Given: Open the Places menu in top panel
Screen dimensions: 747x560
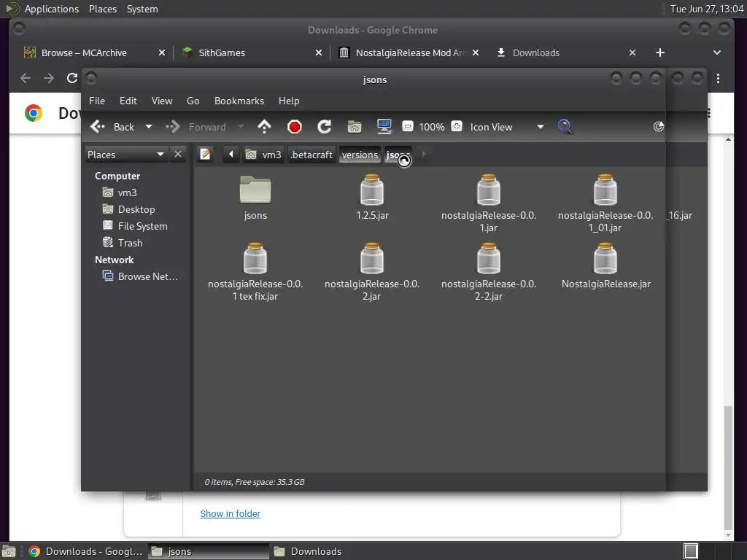Looking at the screenshot, I should [102, 9].
